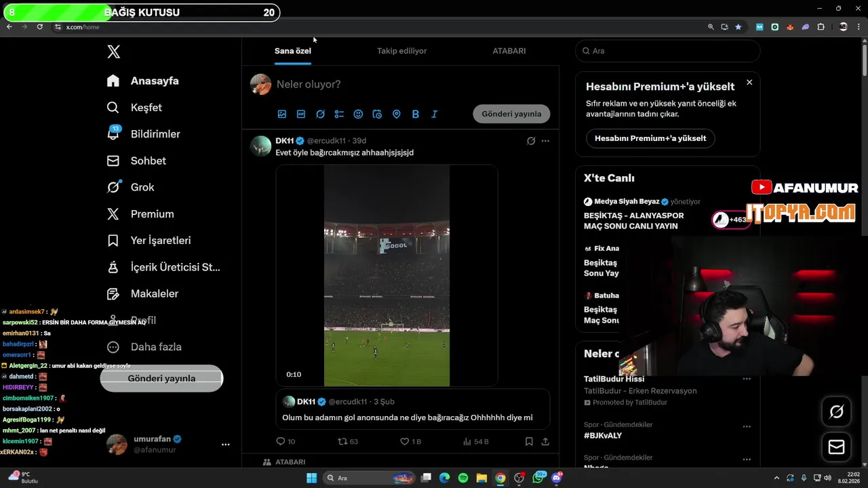Viewport: 868px width, 488px height.
Task: Schedule post with the calendar icon
Action: [378, 114]
